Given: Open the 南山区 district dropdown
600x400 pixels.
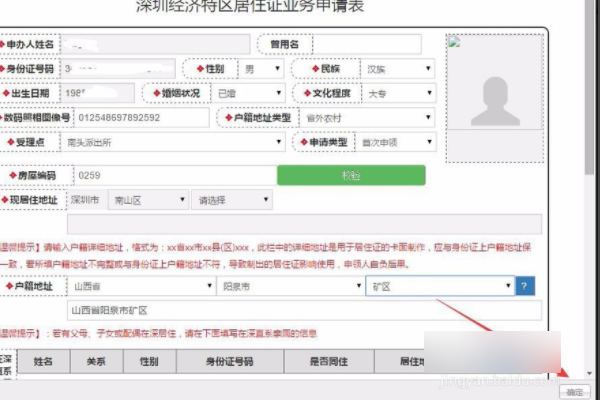Looking at the screenshot, I should tap(148, 200).
